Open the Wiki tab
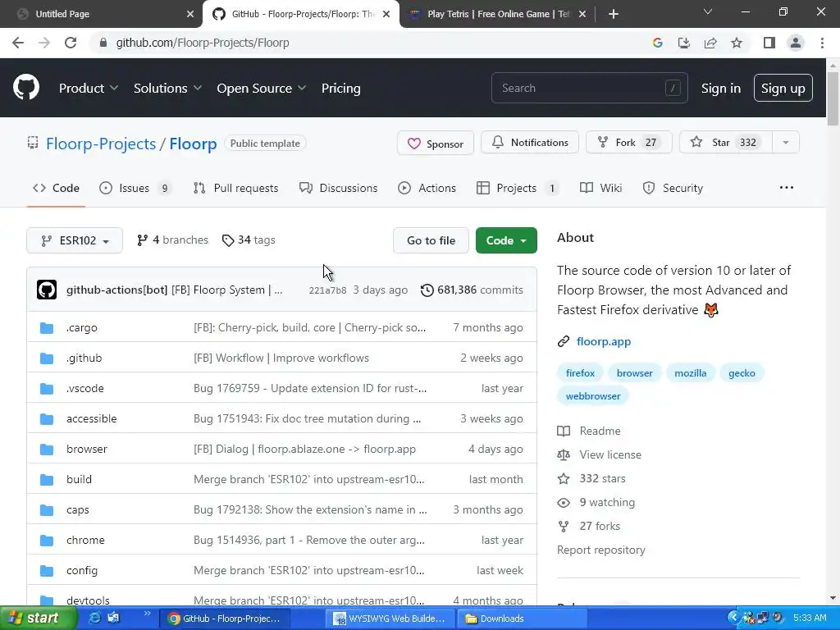This screenshot has width=840, height=630. click(x=600, y=188)
